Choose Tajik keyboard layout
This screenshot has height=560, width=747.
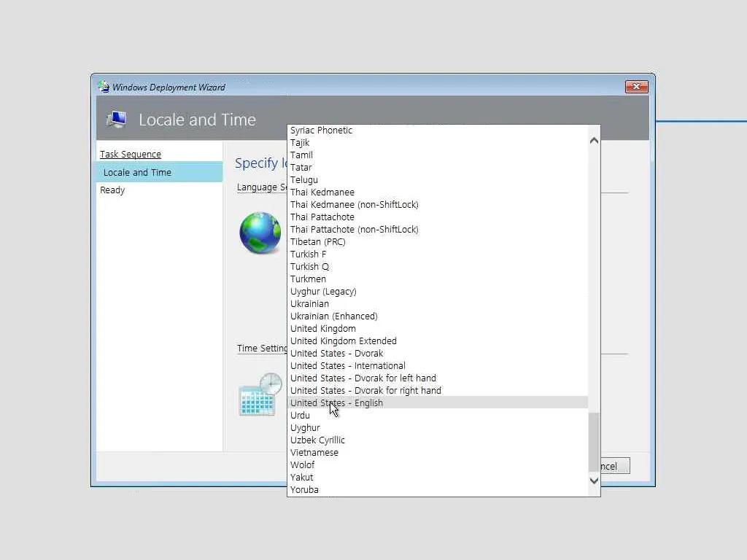438,143
